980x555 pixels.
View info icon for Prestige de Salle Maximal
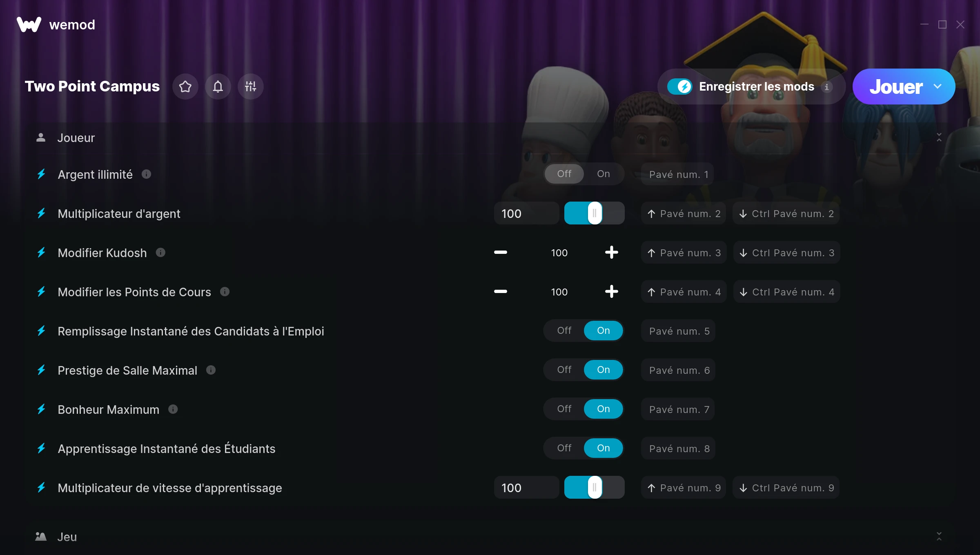pos(211,370)
